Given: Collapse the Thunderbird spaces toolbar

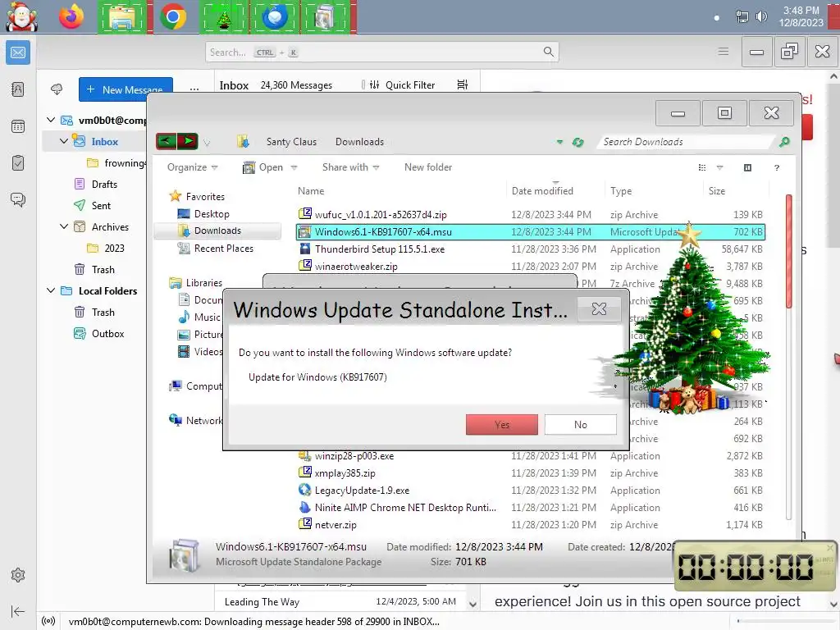Looking at the screenshot, I should point(18,611).
